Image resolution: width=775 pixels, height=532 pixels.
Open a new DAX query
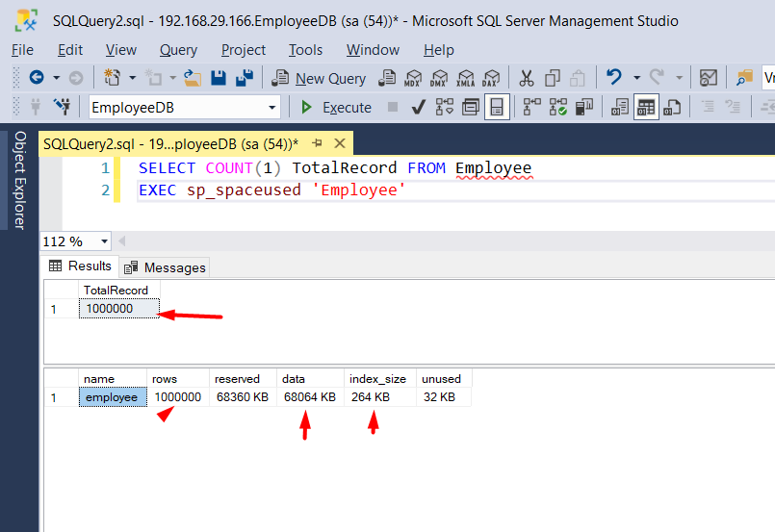[491, 78]
